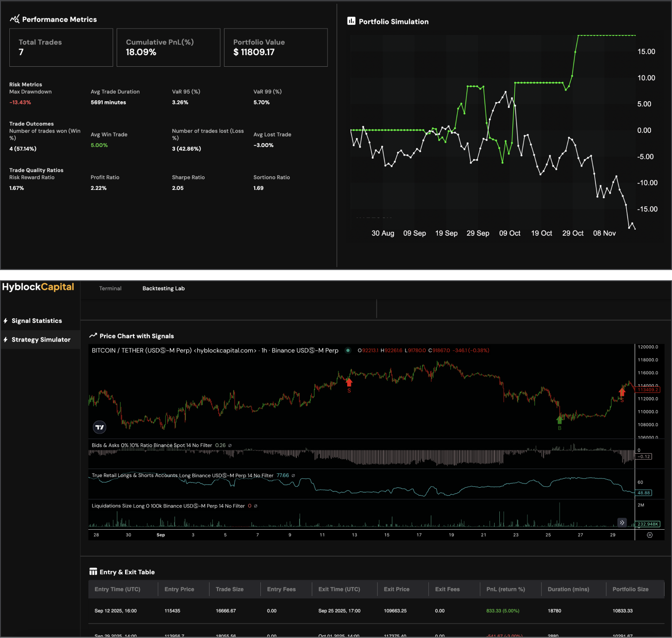Image resolution: width=672 pixels, height=638 pixels.
Task: Open the Backtesting Lab tab
Action: [x=163, y=288]
